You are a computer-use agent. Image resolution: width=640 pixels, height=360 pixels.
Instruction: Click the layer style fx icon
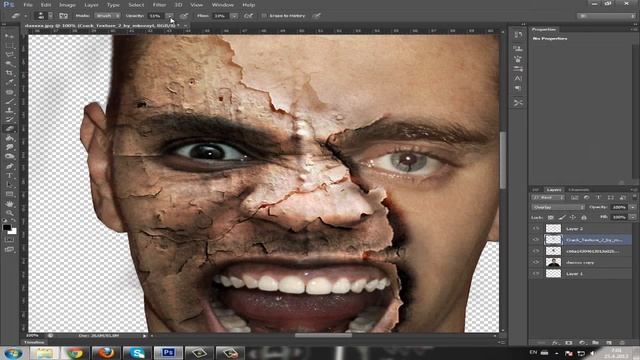(555, 343)
